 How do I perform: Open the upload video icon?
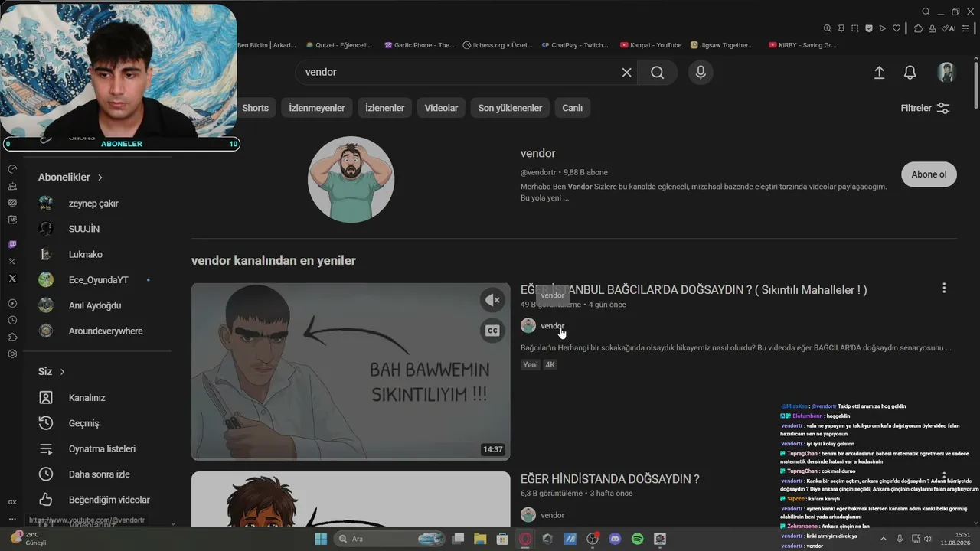(879, 72)
